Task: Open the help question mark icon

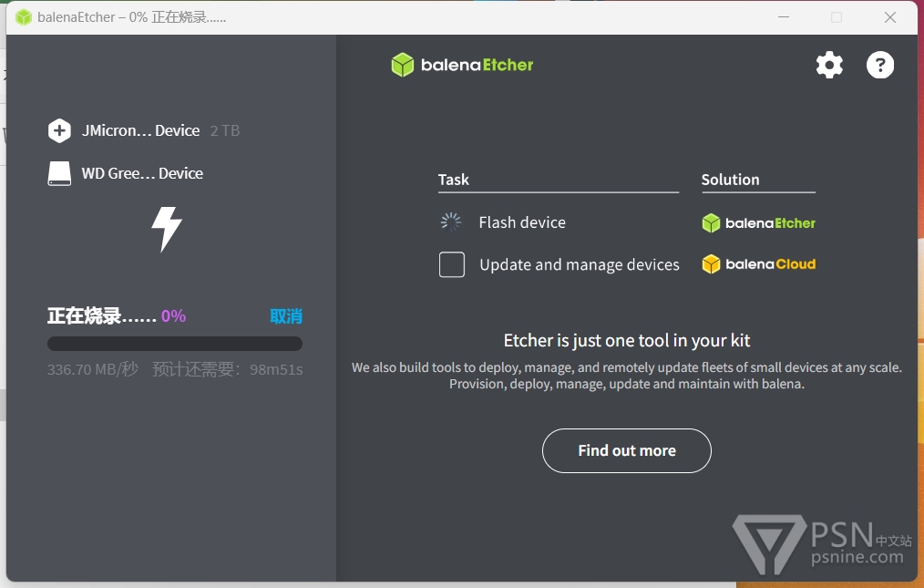Action: [x=879, y=65]
